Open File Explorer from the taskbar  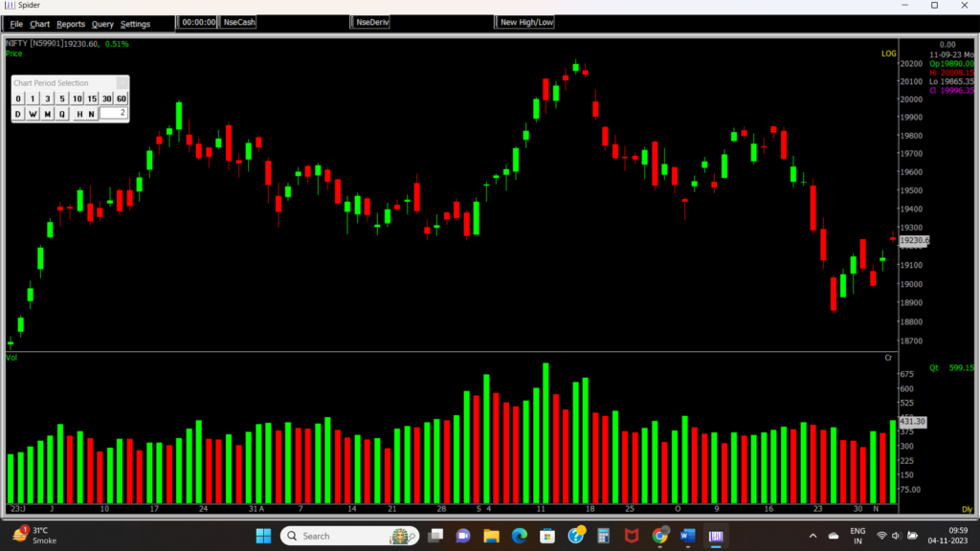[x=492, y=536]
